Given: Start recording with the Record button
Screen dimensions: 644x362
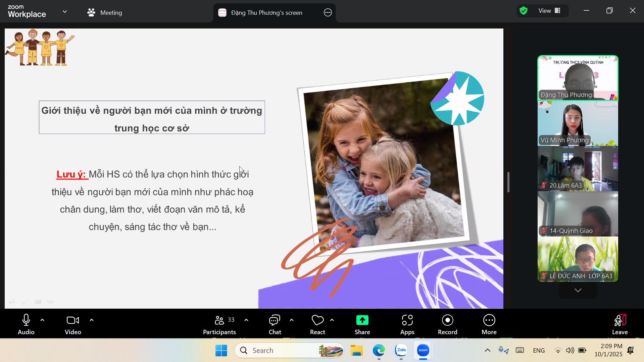Looking at the screenshot, I should 447,324.
